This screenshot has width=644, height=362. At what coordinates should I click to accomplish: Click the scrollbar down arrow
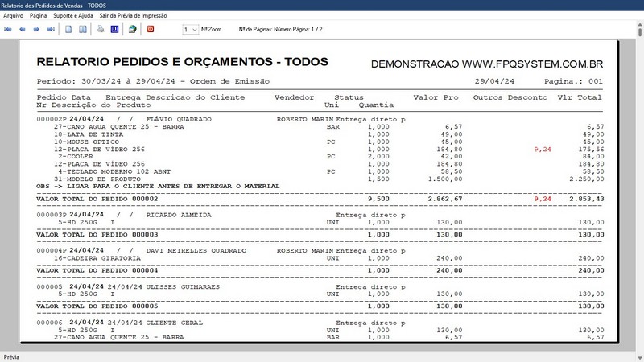pyautogui.click(x=640, y=359)
